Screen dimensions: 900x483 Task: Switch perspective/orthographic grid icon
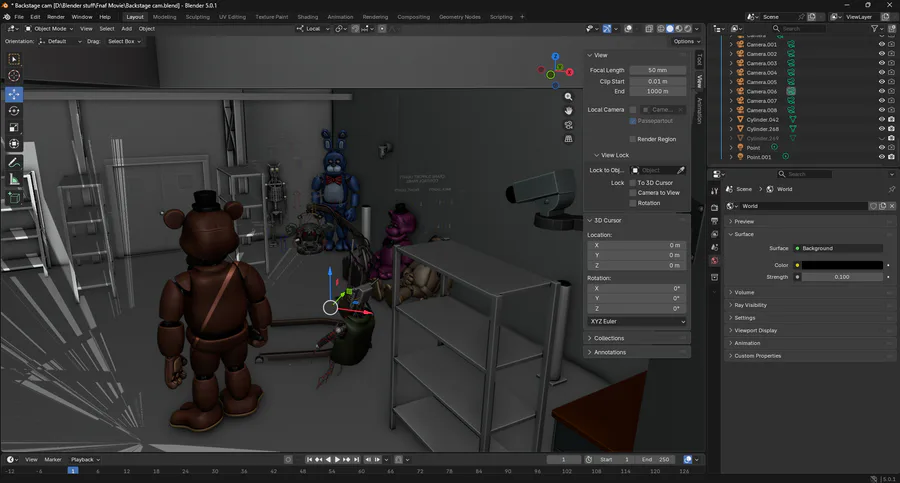tap(568, 139)
